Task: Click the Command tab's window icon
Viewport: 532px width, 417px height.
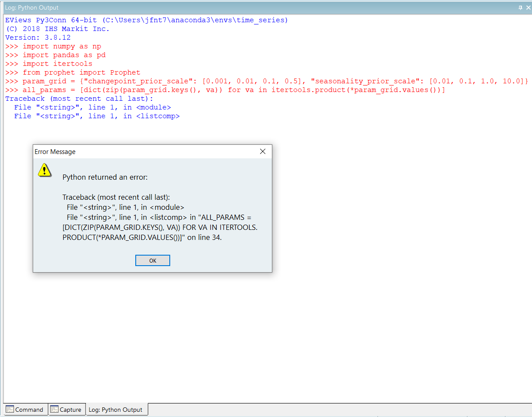Action: coord(10,409)
